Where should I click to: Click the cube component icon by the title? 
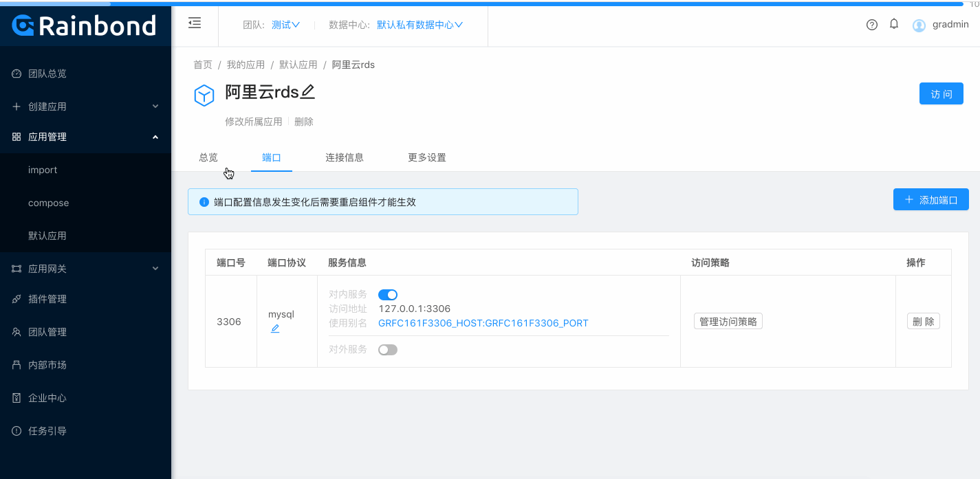point(204,96)
